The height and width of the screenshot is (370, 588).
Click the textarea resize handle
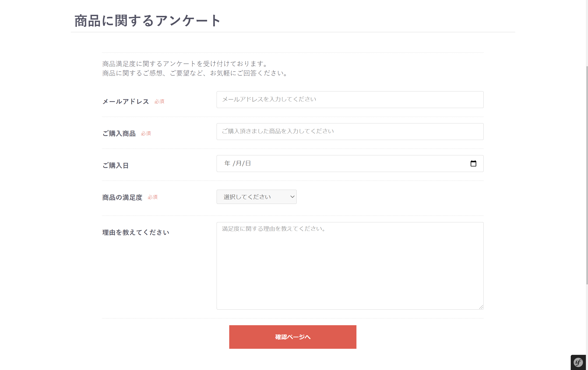[x=481, y=307]
